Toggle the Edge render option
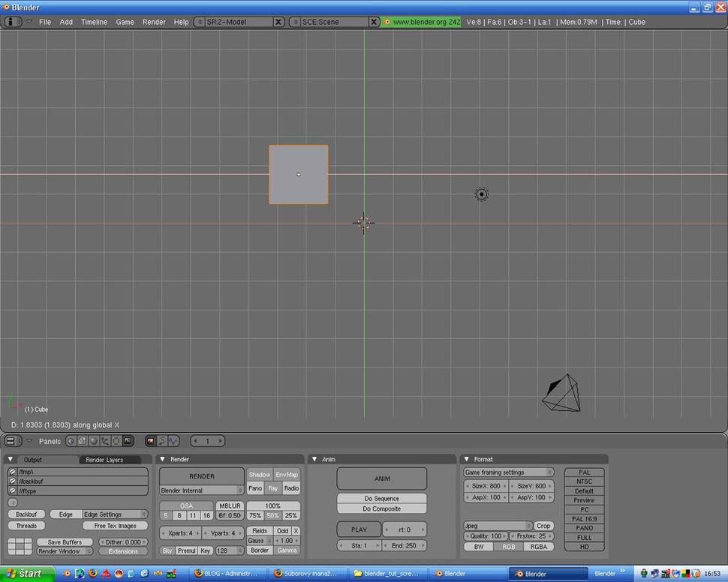This screenshot has width=728, height=582. [x=66, y=514]
